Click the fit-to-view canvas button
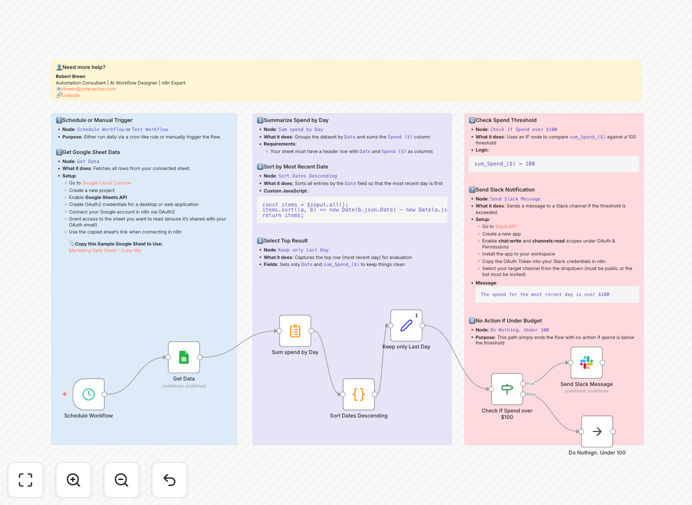Viewport: 692px width, 505px height. click(x=26, y=480)
